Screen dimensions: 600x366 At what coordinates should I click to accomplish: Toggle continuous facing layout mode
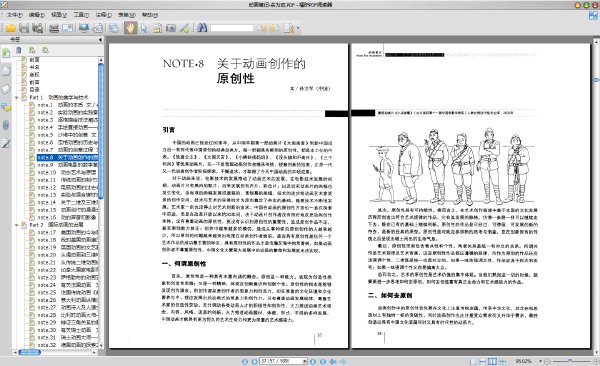pos(502,361)
